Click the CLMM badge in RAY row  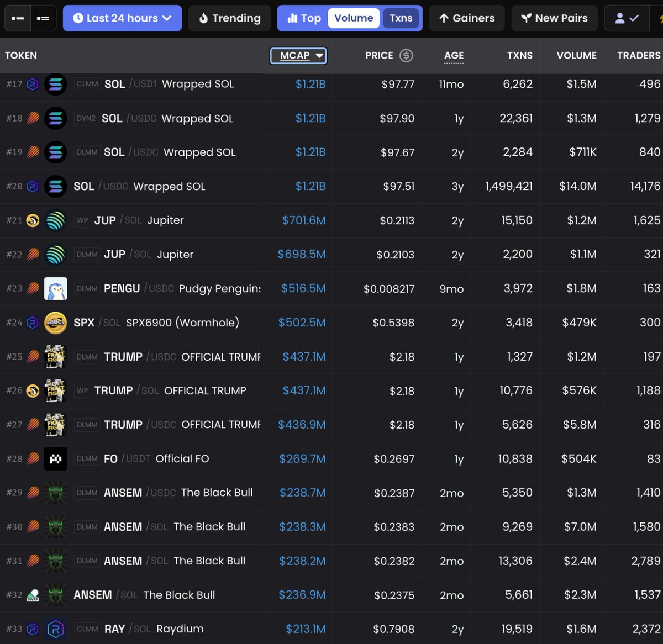point(87,629)
